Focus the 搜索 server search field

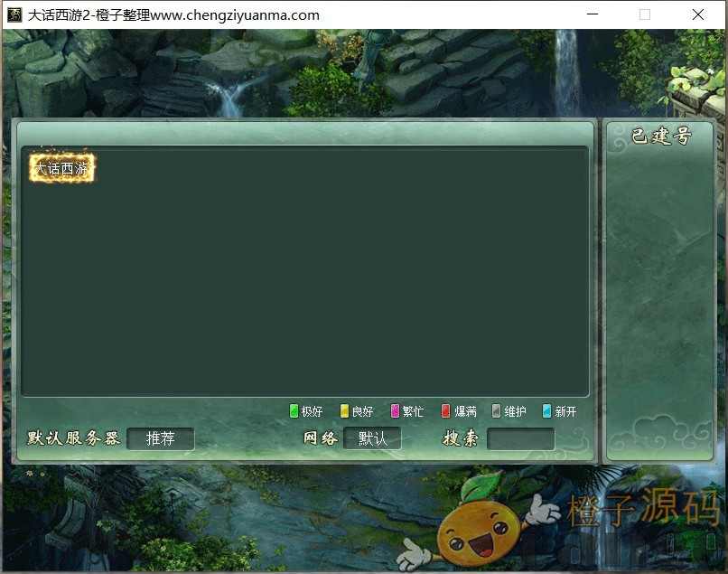520,438
